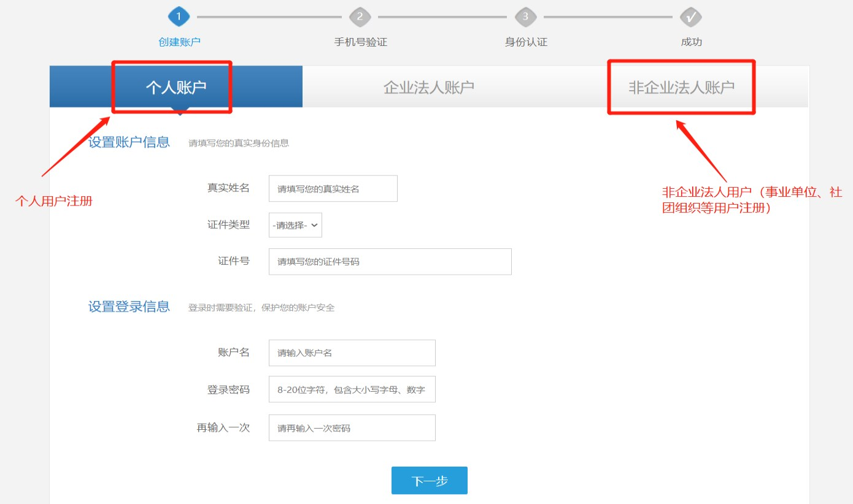
Task: Click into the 证件号 input field
Action: click(x=390, y=262)
